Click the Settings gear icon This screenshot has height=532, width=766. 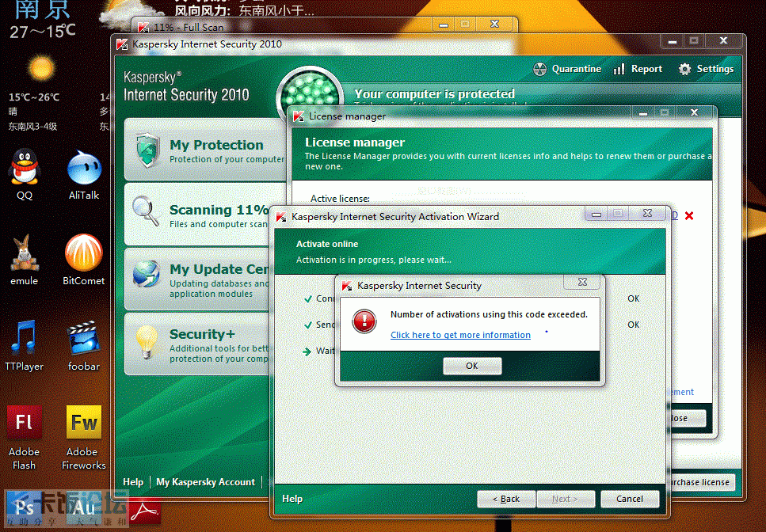tap(684, 70)
